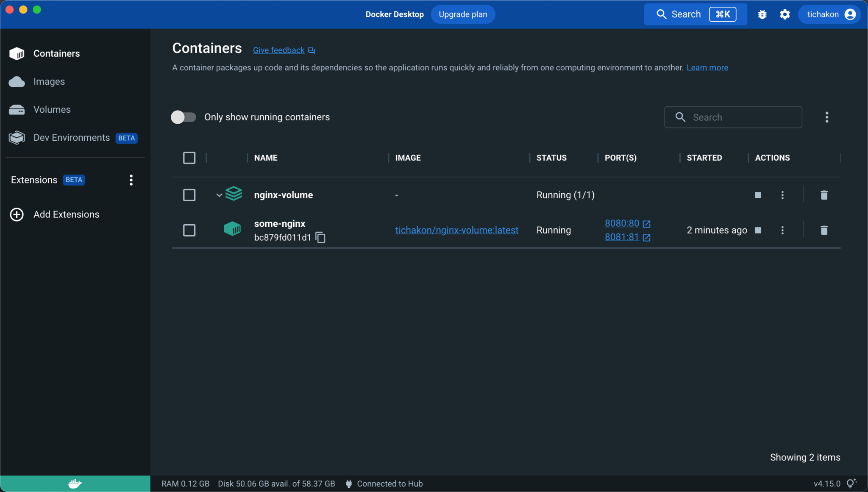
Task: Open the Containers section in sidebar
Action: coord(56,53)
